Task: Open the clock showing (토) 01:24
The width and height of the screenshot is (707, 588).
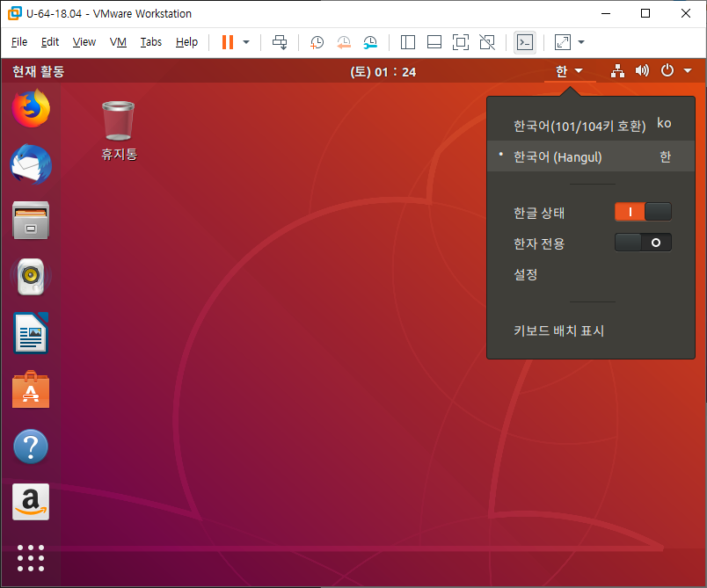Action: point(383,72)
